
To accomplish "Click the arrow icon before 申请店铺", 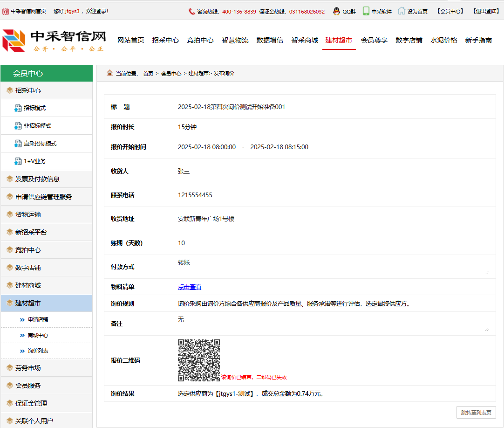I will tap(22, 320).
